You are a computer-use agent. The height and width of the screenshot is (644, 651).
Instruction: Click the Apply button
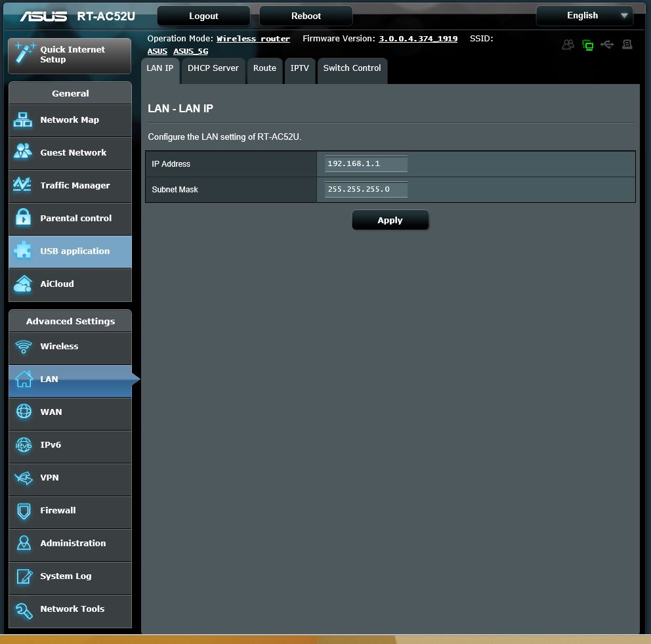pyautogui.click(x=390, y=220)
